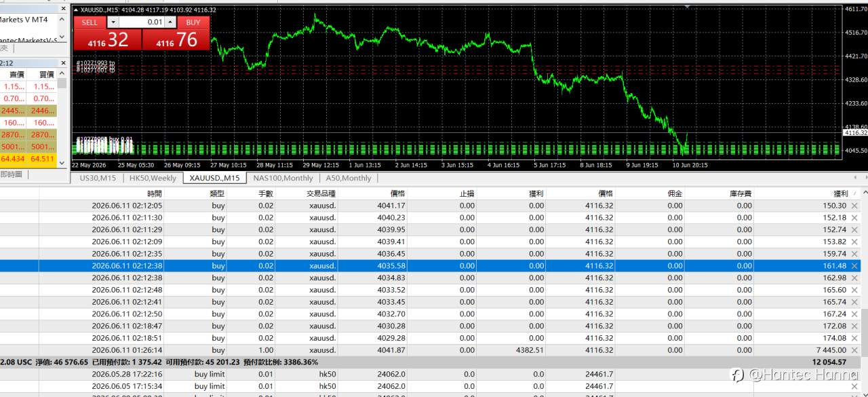Sort orders by the 庫存費 column header

point(719,193)
